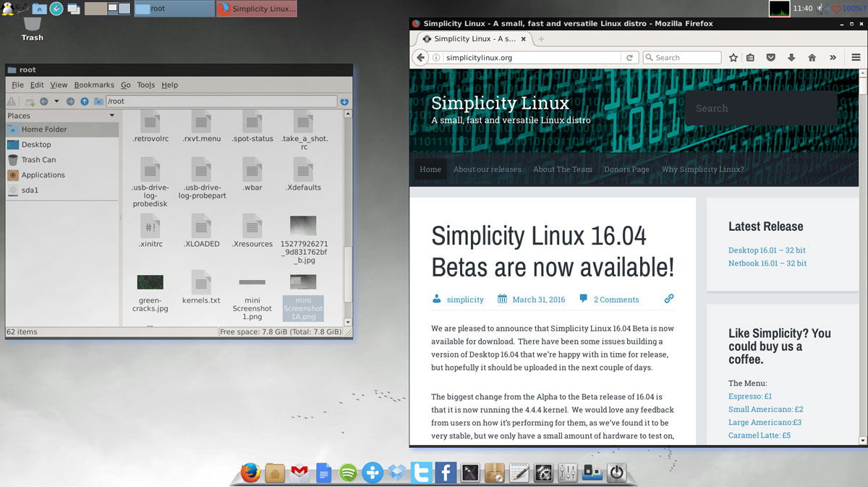
Task: Switch to root window in taskbar
Action: [x=174, y=9]
